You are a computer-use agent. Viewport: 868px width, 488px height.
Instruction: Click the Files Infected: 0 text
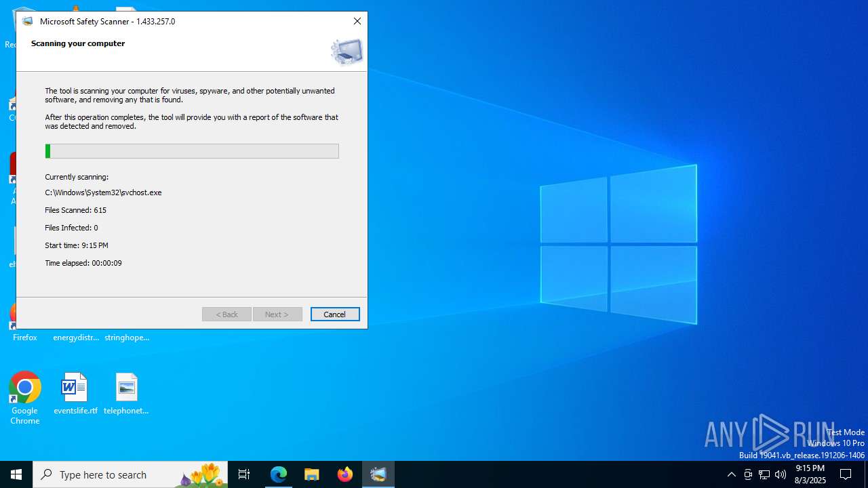tap(71, 228)
